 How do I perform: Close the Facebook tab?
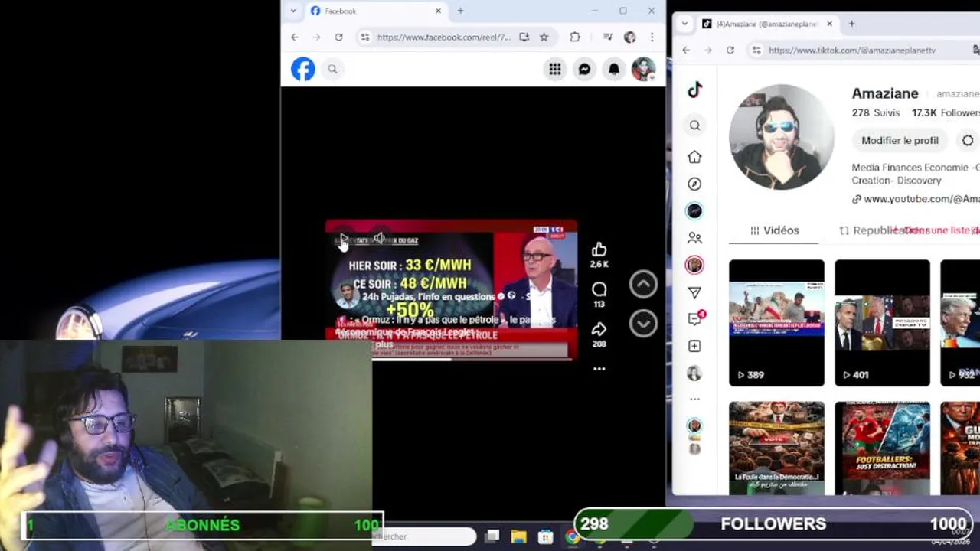click(x=438, y=11)
